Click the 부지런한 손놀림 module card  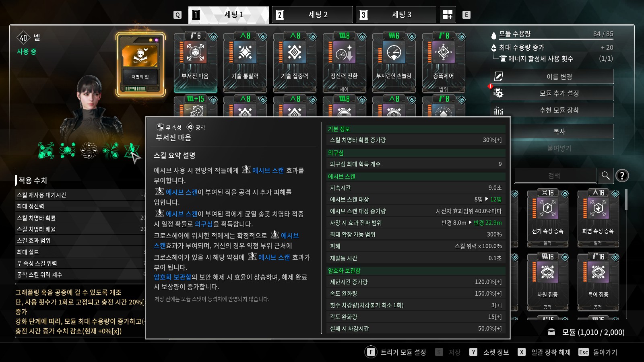tap(394, 62)
